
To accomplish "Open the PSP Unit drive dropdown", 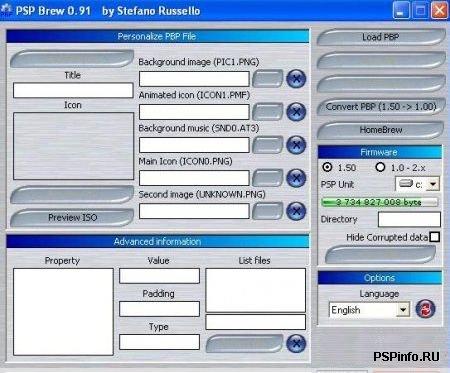I will point(433,184).
